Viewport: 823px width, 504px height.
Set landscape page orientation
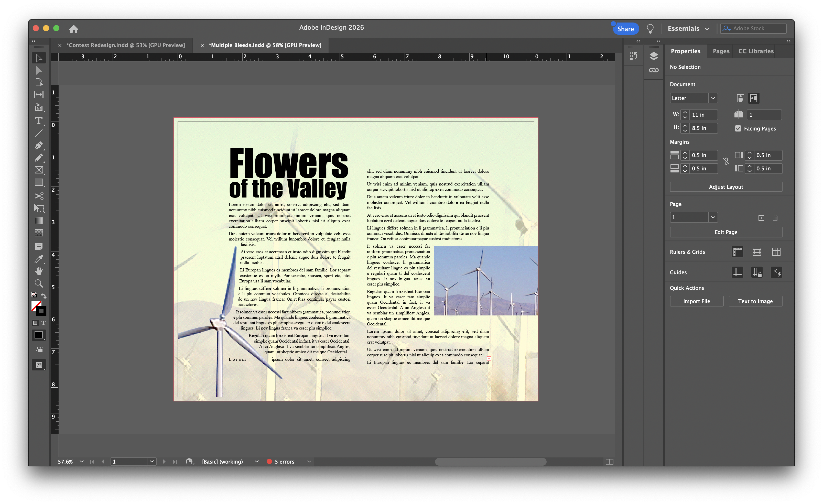click(x=754, y=98)
